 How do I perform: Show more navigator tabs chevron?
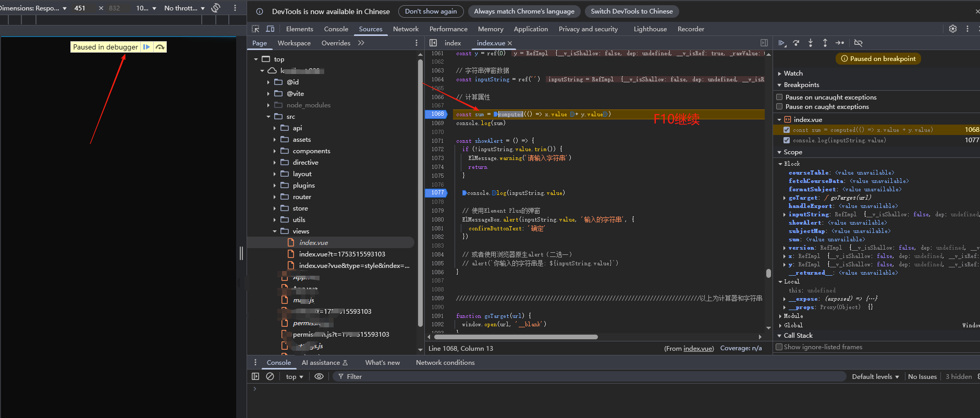tap(361, 43)
